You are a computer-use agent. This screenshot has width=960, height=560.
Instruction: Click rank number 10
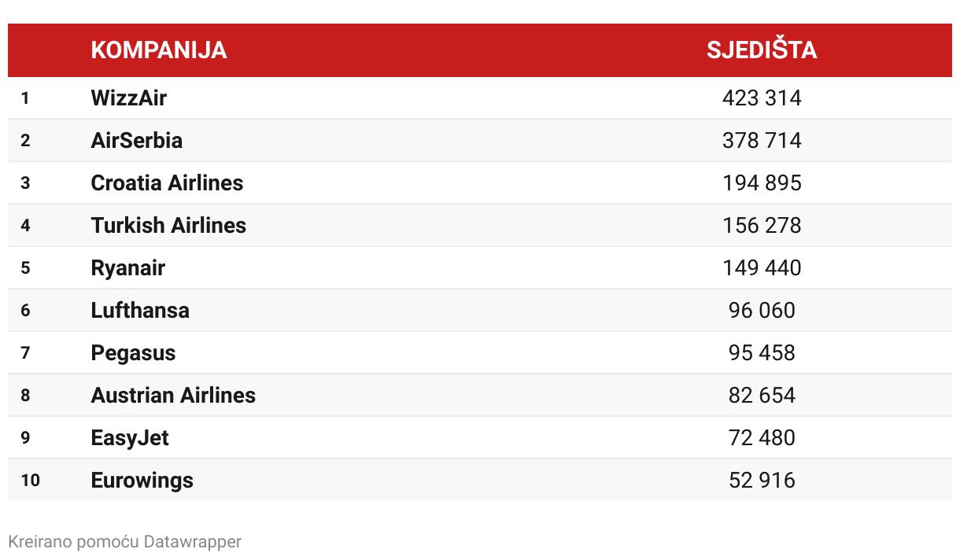(x=31, y=480)
